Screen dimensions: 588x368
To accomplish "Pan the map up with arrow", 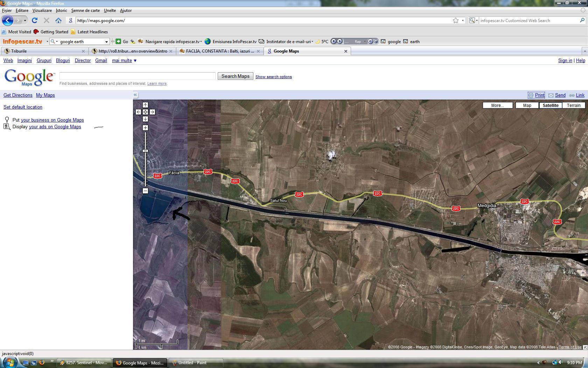I will [x=145, y=105].
